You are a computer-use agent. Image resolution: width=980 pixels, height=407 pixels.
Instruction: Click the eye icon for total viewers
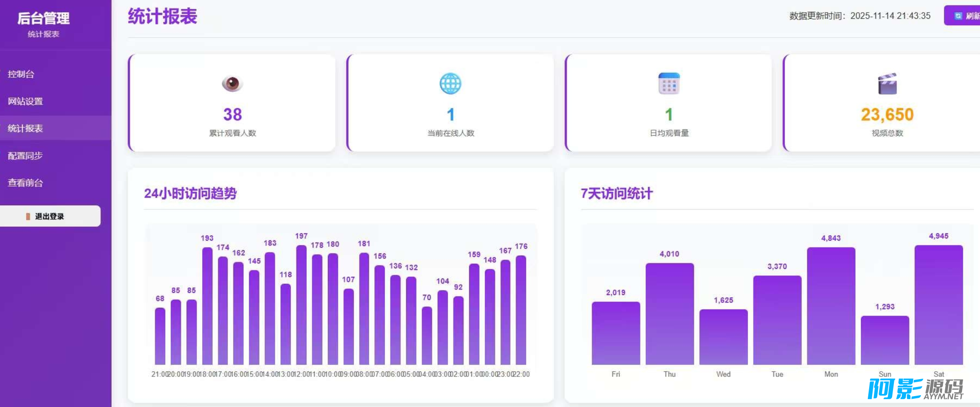pyautogui.click(x=232, y=83)
